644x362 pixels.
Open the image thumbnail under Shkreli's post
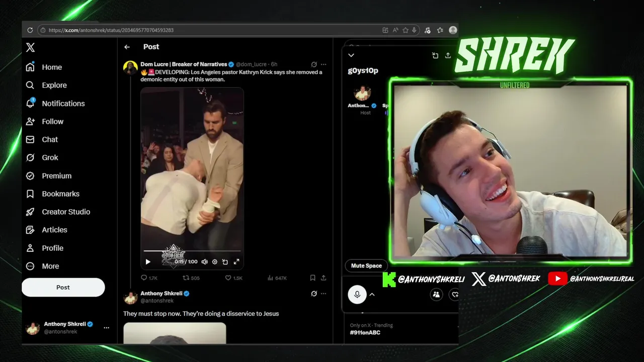(x=175, y=333)
